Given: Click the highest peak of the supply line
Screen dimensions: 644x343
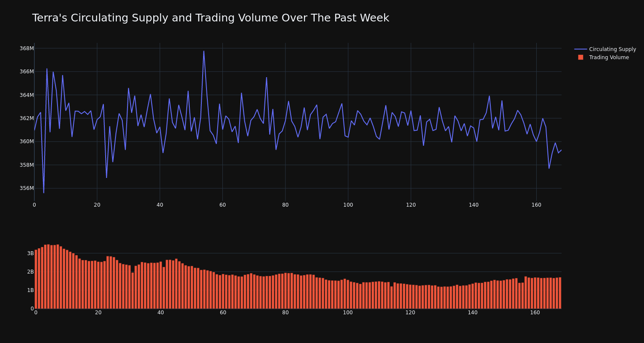Looking at the screenshot, I should point(204,51).
